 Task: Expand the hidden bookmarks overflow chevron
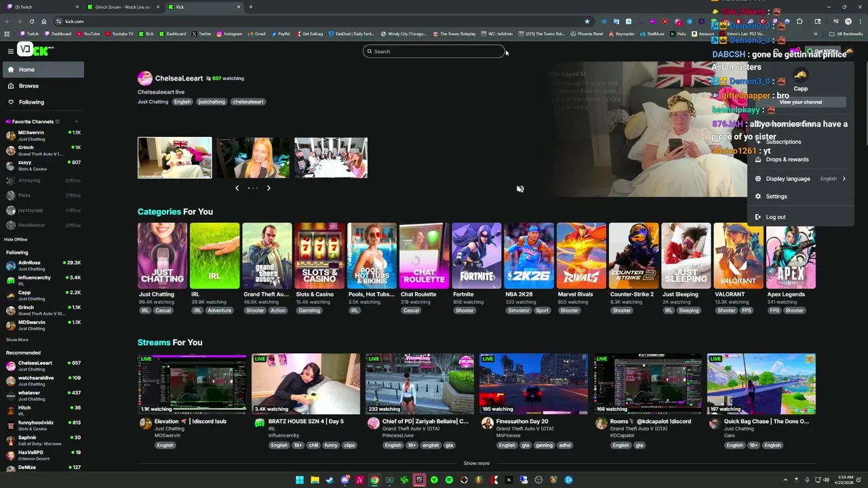click(815, 34)
